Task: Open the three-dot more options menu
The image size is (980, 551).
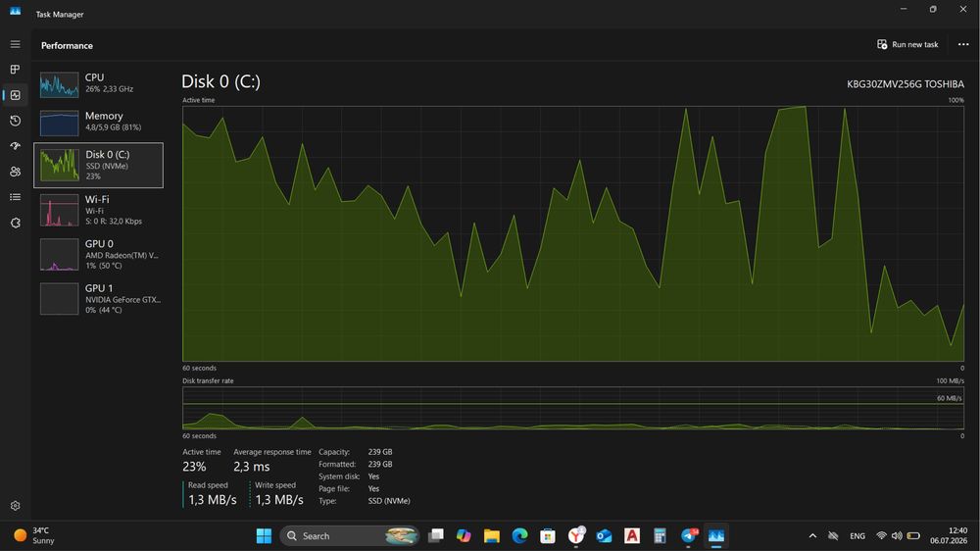Action: [x=963, y=44]
